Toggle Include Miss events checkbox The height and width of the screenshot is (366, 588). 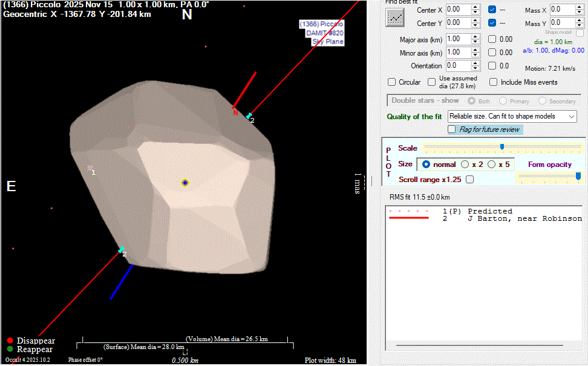(x=494, y=82)
